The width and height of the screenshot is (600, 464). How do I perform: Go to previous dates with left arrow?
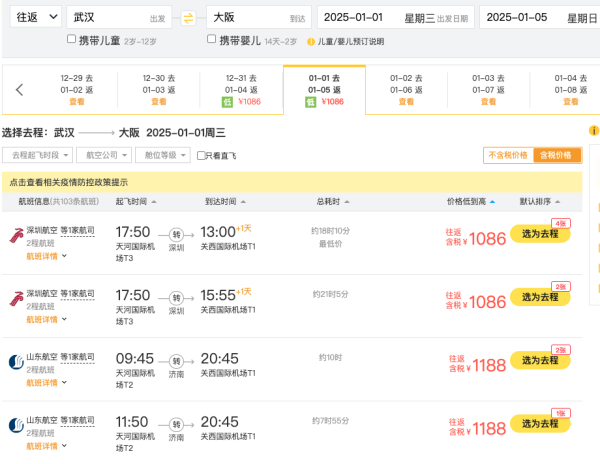[20, 90]
